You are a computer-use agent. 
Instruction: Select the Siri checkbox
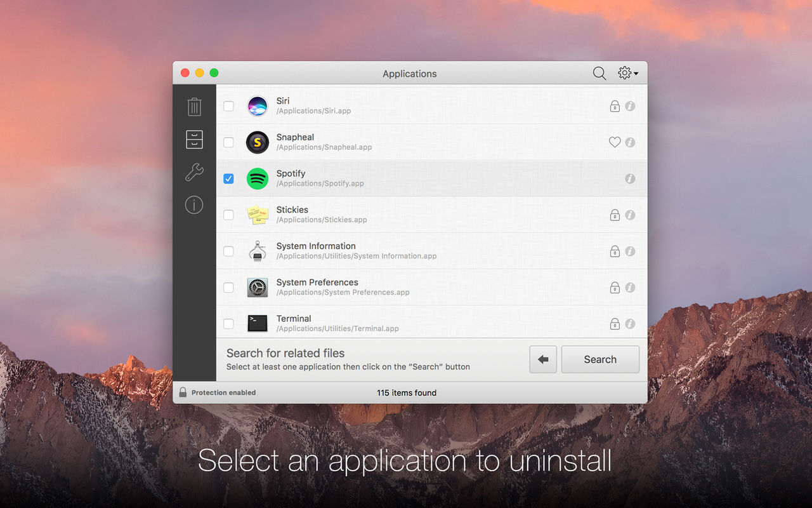point(228,106)
